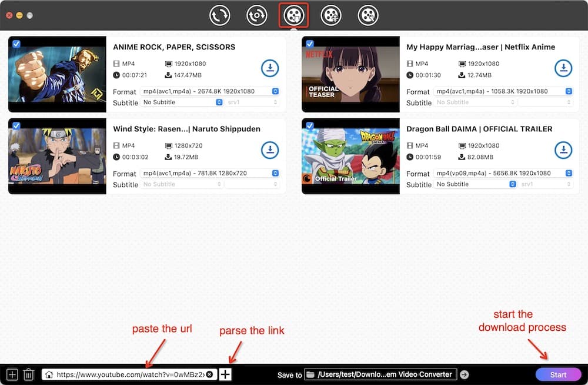Open the Downloader tool in the top toolbar
Image resolution: width=588 pixels, height=385 pixels.
pos(293,15)
